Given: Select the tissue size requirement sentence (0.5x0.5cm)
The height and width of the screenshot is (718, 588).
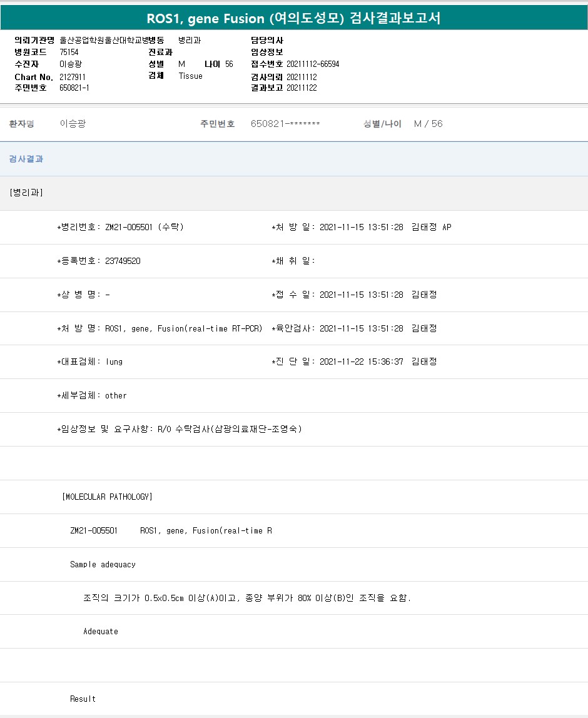Looking at the screenshot, I should tap(247, 598).
